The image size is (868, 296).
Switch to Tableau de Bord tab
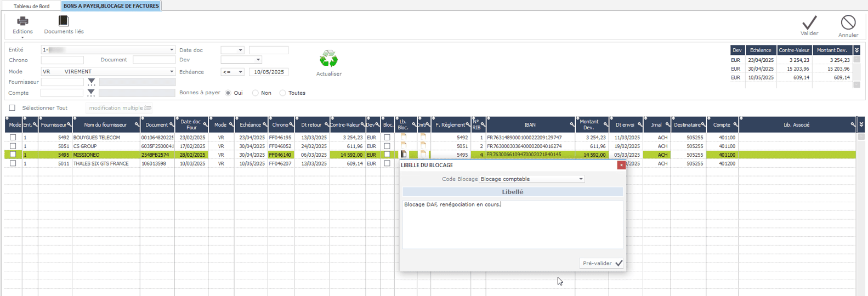coord(31,6)
